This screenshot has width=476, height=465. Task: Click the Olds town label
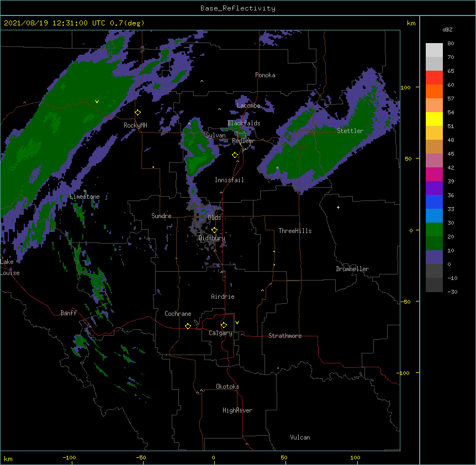(214, 218)
